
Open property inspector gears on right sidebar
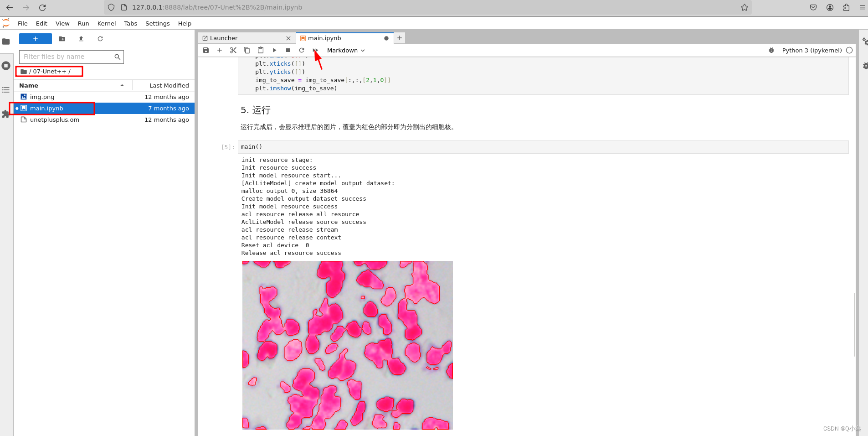pos(864,42)
